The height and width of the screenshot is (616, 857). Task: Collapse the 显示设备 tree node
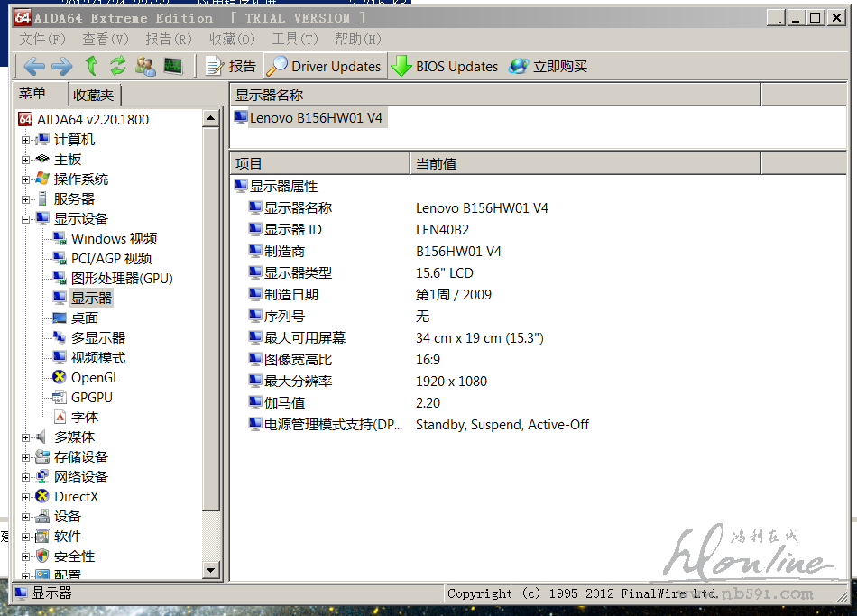26,219
